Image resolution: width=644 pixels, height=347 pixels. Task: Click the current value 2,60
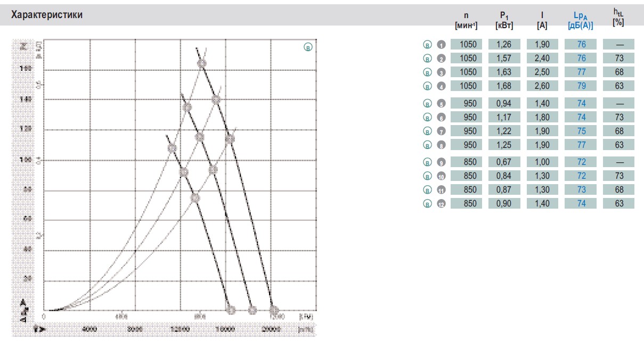(x=542, y=86)
